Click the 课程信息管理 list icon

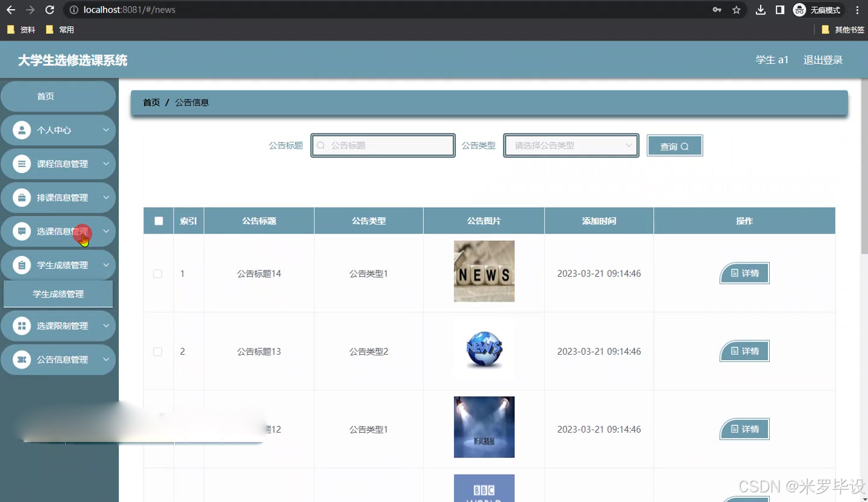click(22, 164)
